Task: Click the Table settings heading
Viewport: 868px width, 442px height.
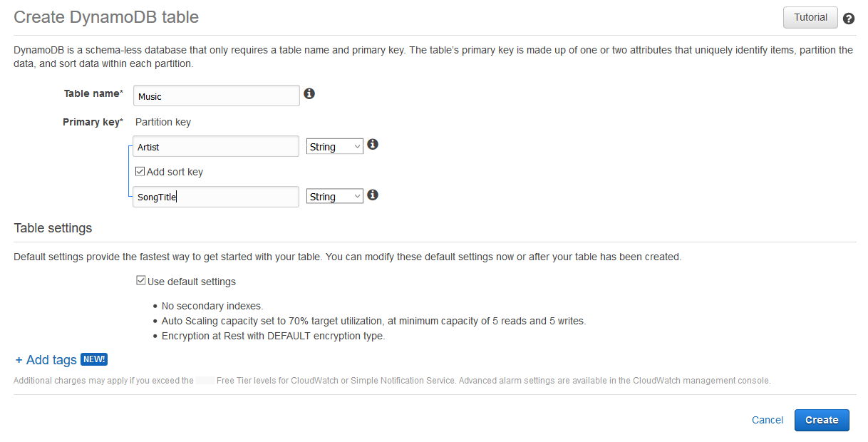Action: (x=53, y=228)
